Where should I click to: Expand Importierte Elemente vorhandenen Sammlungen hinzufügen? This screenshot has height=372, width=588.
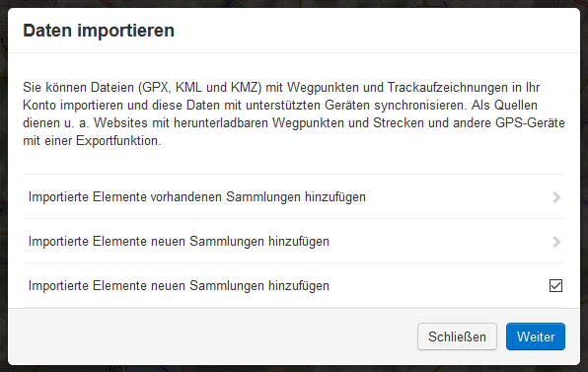click(x=294, y=196)
